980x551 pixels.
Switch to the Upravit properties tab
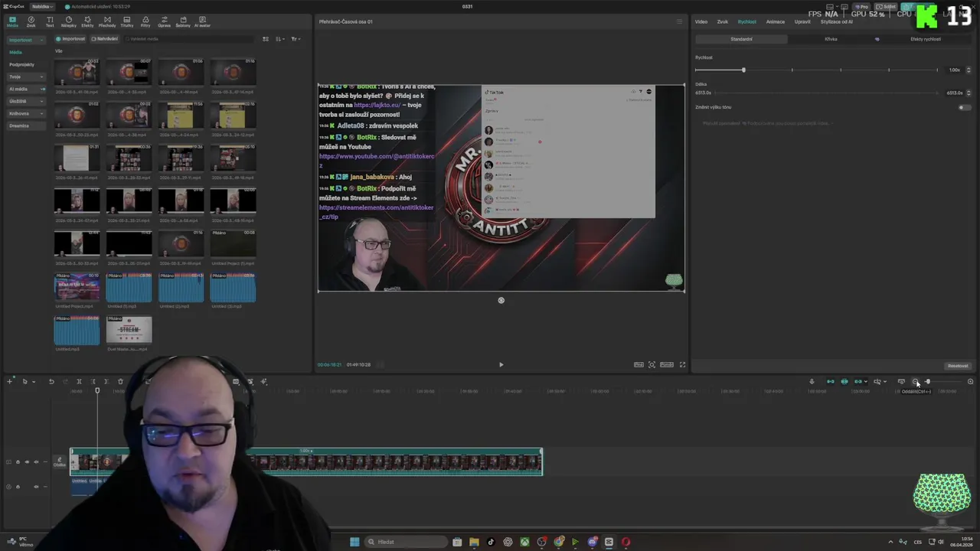coord(802,21)
